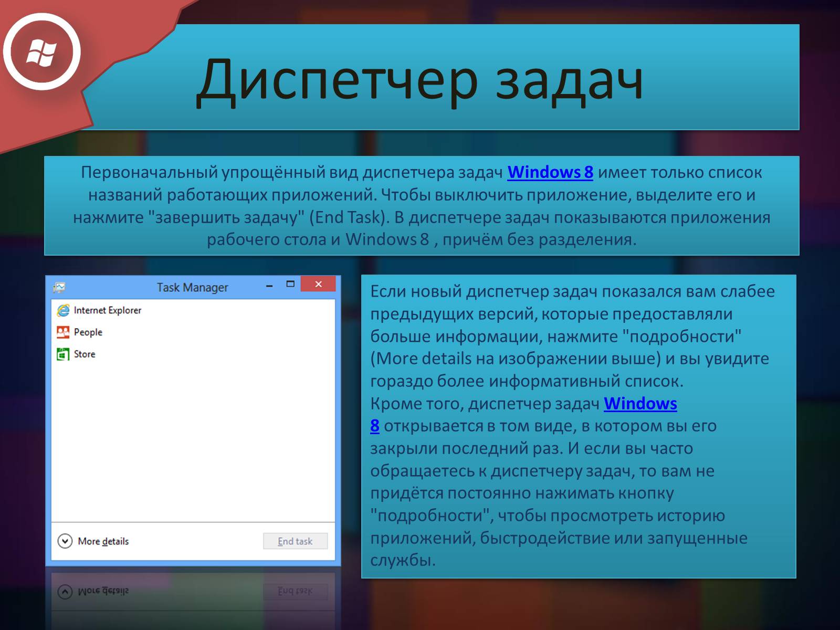The image size is (840, 630).
Task: Select the Store entry in the list
Action: coord(193,354)
